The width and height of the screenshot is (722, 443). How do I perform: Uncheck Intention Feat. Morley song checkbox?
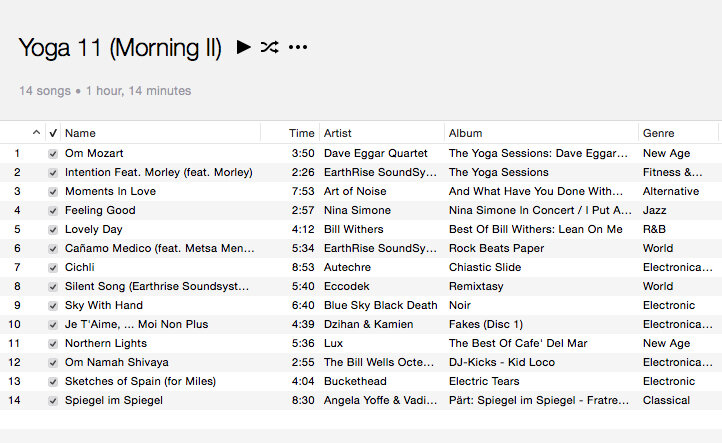tap(53, 173)
